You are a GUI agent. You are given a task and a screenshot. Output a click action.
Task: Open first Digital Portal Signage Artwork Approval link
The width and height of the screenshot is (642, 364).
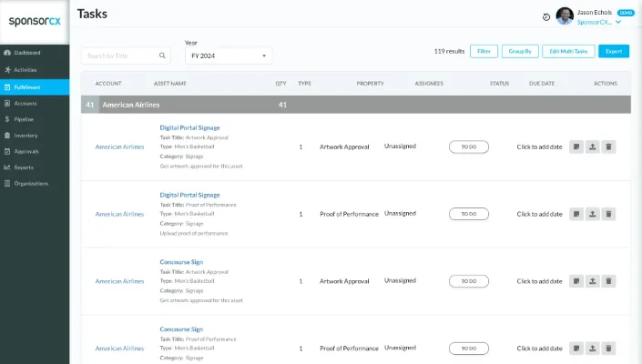189,127
